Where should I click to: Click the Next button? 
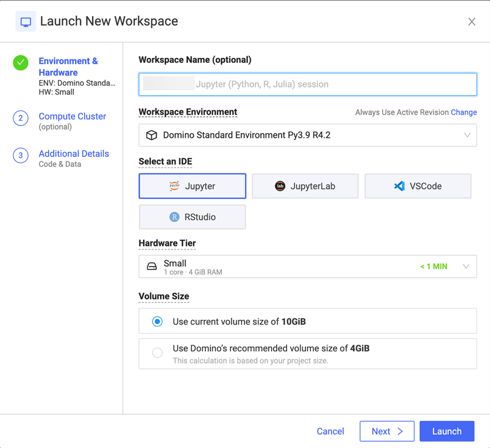pos(387,431)
